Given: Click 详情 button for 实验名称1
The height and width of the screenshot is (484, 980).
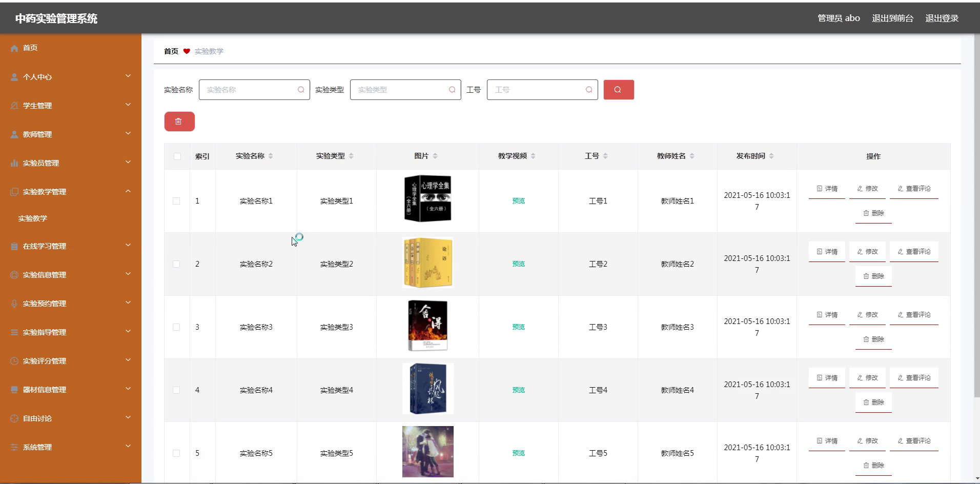Looking at the screenshot, I should click(x=827, y=189).
